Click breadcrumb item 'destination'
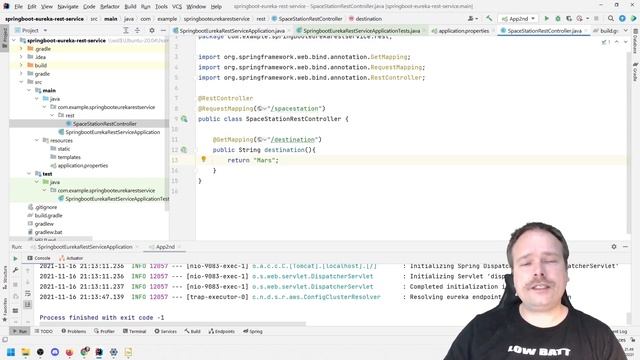Image resolution: width=640 pixels, height=360 pixels. (x=368, y=19)
